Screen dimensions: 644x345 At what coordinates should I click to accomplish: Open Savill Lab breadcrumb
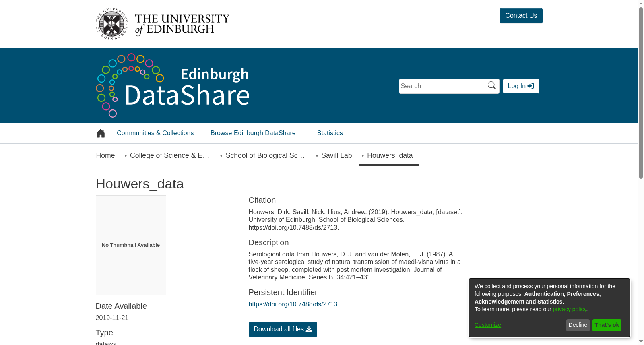[336, 155]
